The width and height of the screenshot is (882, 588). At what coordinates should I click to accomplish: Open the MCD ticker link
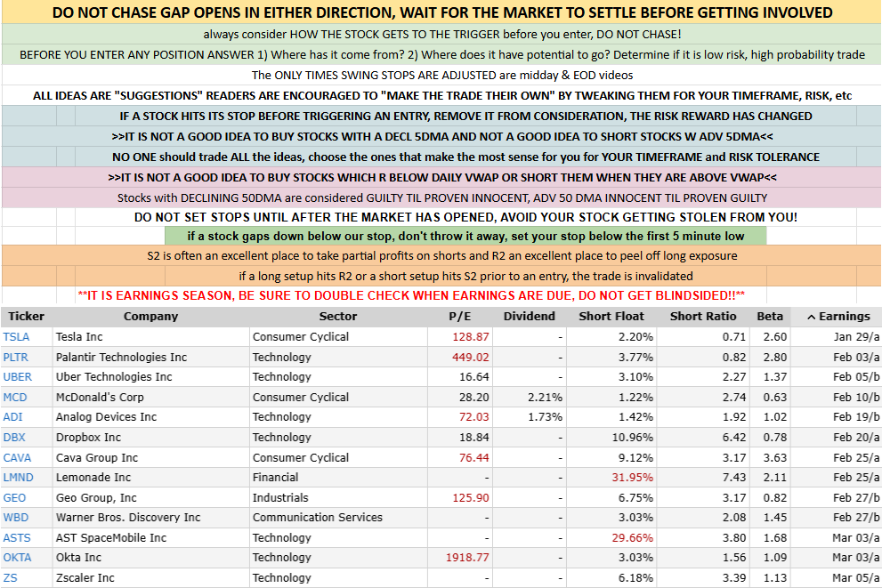click(15, 397)
